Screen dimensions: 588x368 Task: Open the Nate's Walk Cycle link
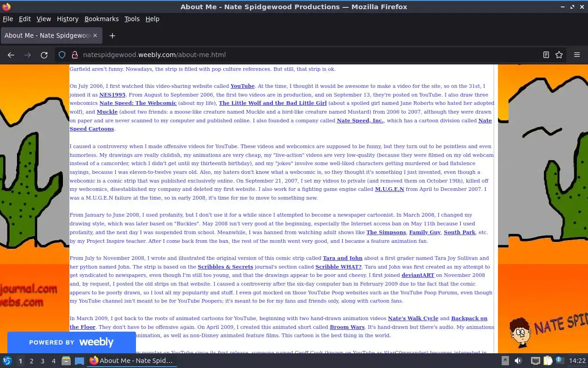click(x=413, y=318)
